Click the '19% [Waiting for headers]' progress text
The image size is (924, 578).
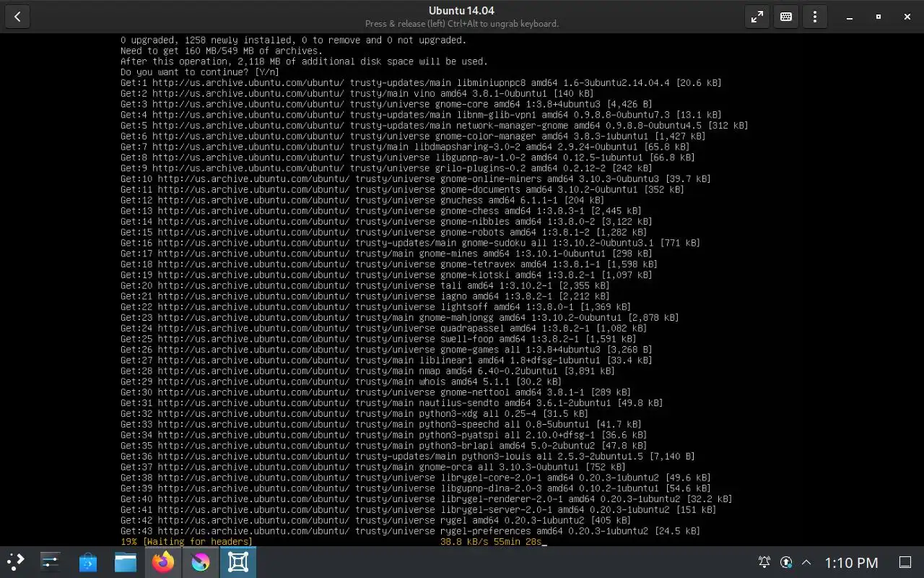(x=187, y=541)
